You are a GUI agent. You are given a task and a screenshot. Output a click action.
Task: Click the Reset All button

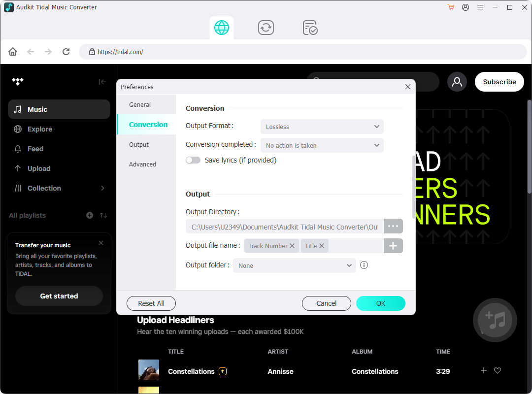tap(151, 303)
